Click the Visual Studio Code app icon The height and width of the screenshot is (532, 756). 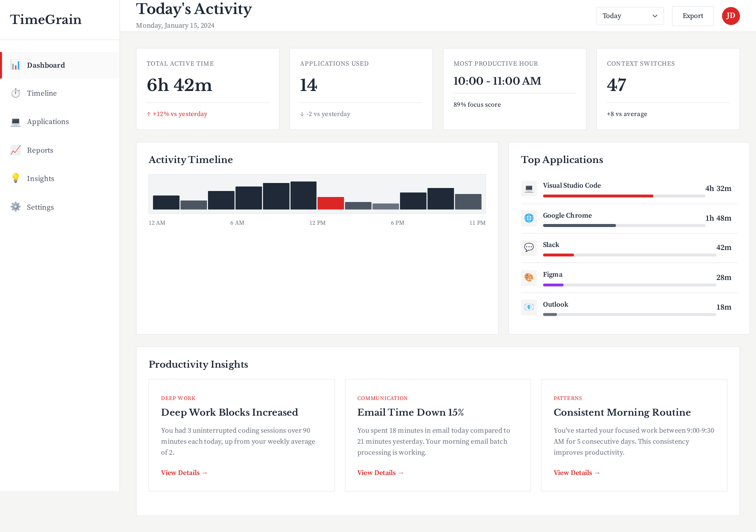click(x=529, y=188)
